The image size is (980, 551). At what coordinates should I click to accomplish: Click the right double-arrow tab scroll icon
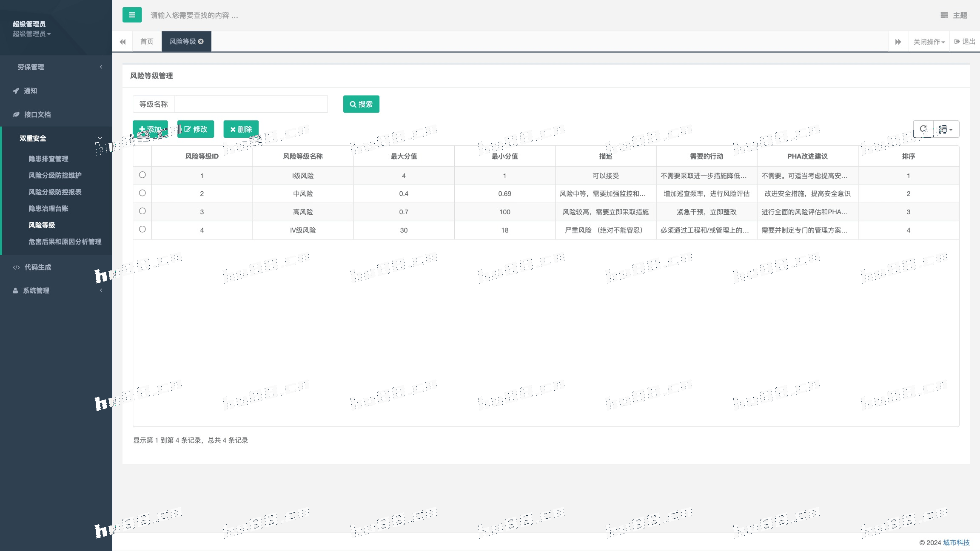coord(898,42)
